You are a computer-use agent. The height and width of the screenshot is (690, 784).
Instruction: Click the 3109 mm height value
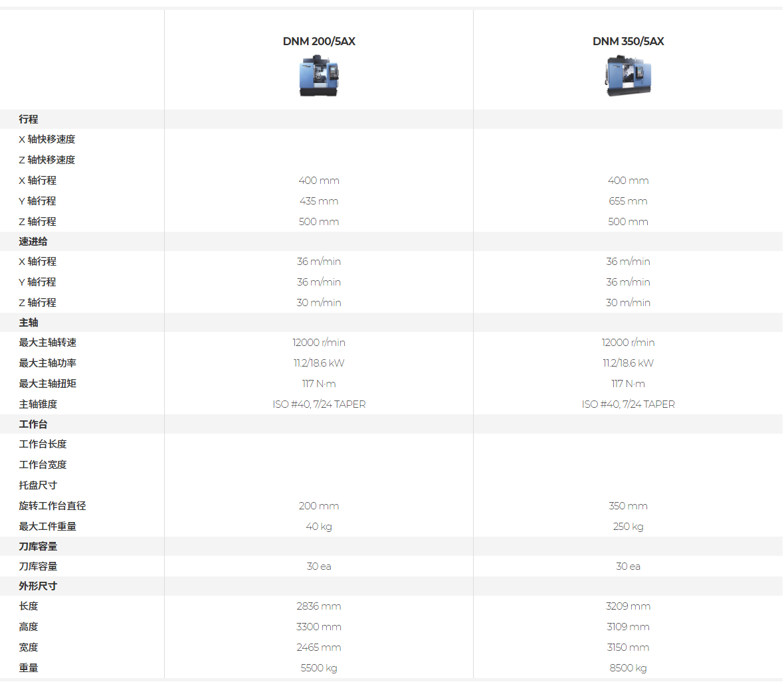pos(628,626)
